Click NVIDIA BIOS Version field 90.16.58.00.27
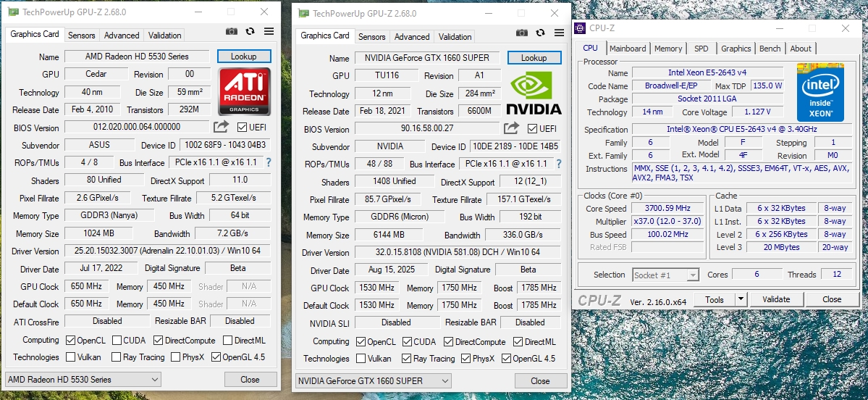Viewport: 868px width, 400px height. pos(427,128)
